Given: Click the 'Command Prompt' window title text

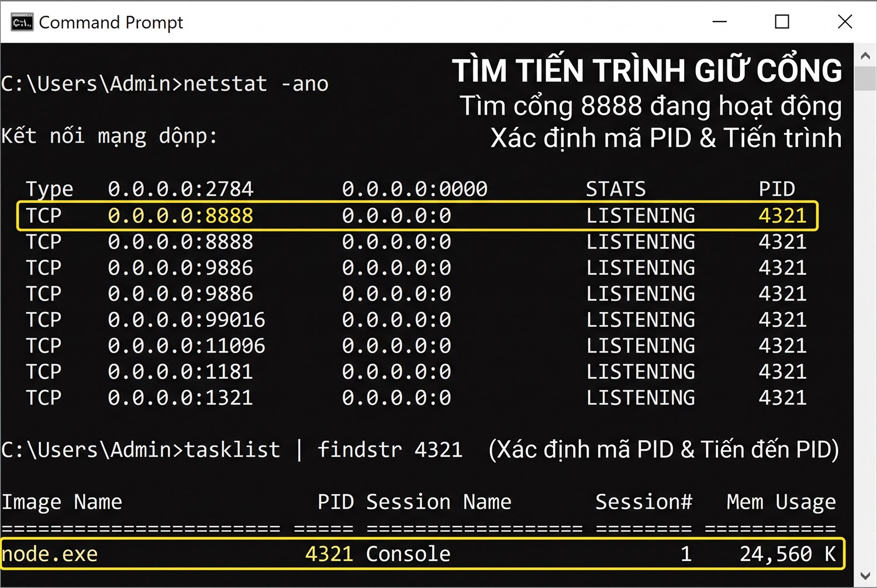Looking at the screenshot, I should coord(111,22).
